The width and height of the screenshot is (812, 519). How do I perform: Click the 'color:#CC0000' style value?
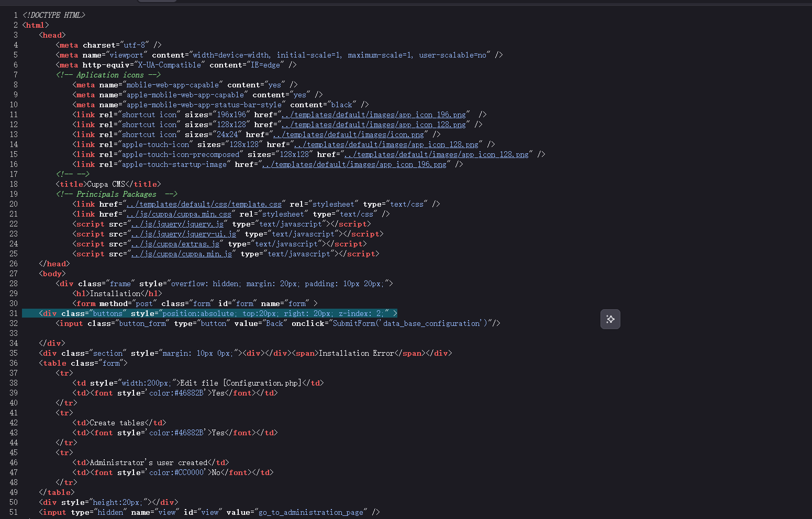pyautogui.click(x=176, y=472)
